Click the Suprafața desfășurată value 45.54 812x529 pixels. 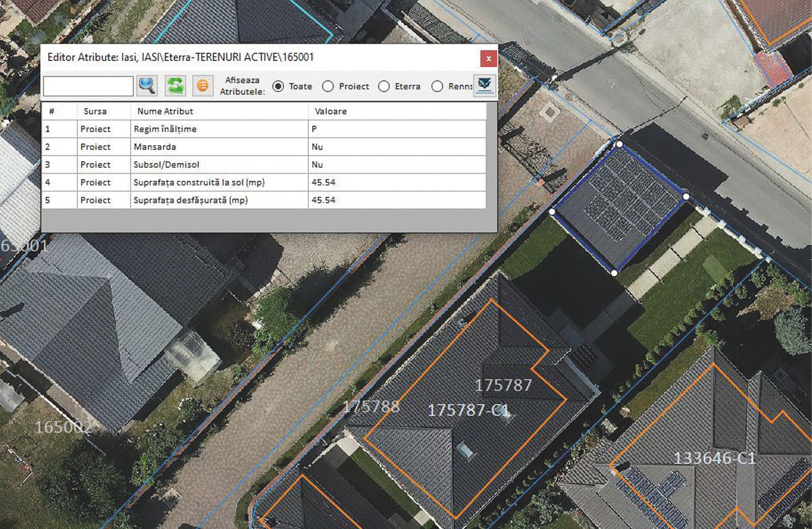pyautogui.click(x=397, y=200)
